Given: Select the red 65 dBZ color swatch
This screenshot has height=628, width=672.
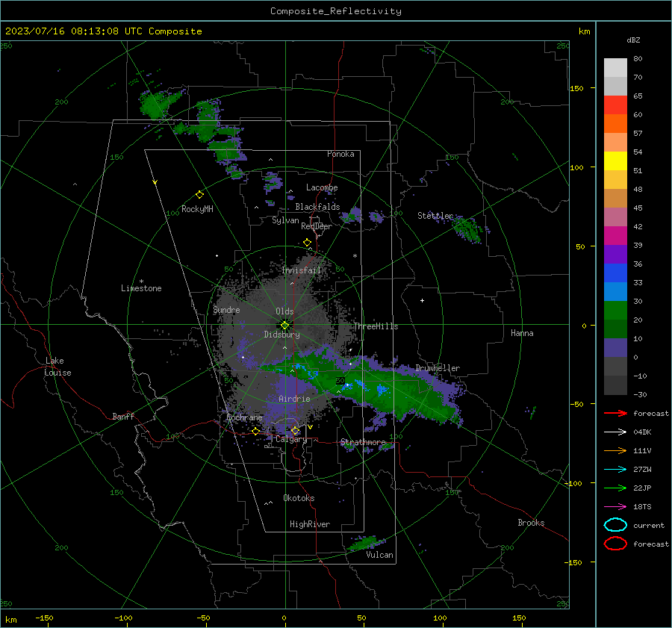Looking at the screenshot, I should coord(615,105).
